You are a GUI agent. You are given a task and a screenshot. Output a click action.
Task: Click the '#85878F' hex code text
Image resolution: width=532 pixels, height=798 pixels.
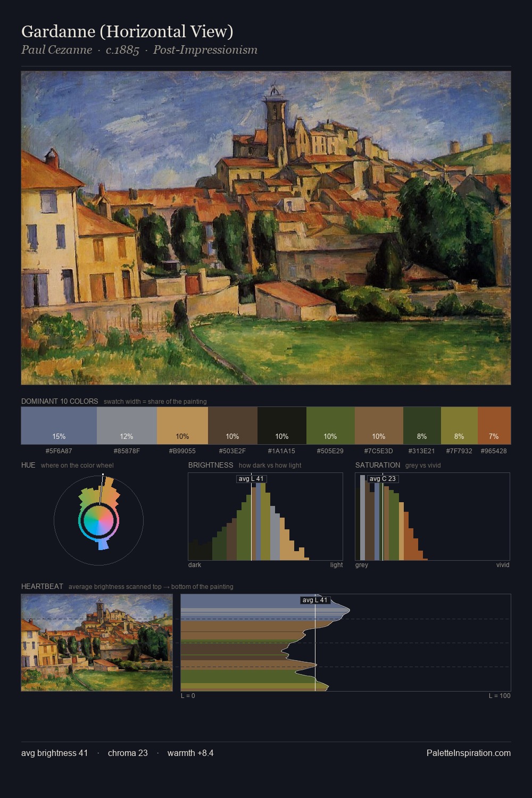pyautogui.click(x=127, y=451)
